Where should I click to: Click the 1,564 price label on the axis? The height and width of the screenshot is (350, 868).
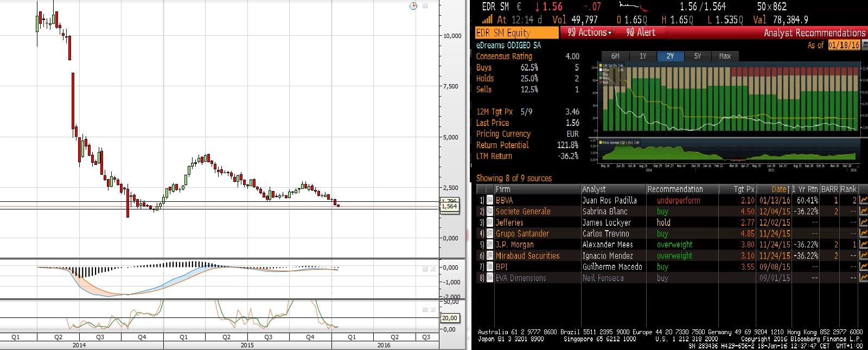(449, 207)
